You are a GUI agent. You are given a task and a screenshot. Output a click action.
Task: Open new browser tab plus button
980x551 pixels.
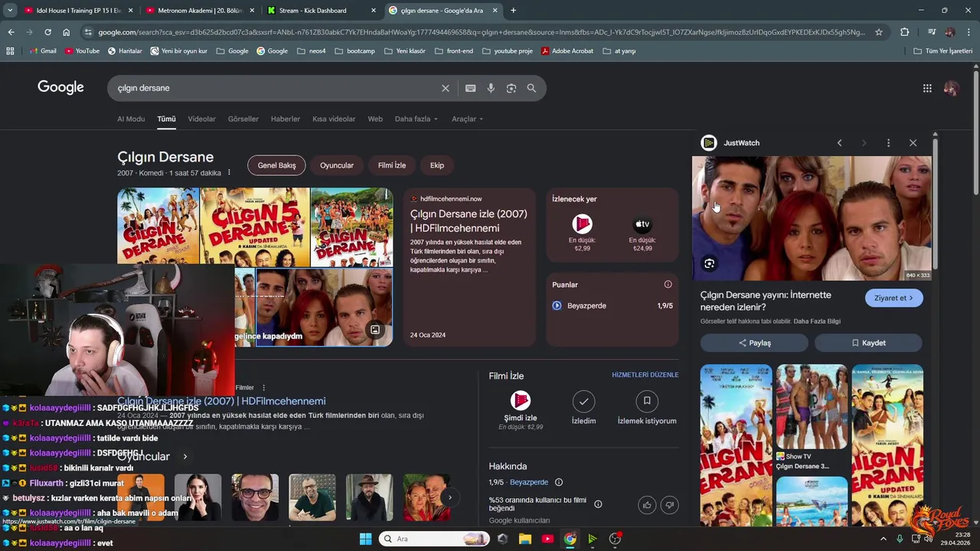513,11
